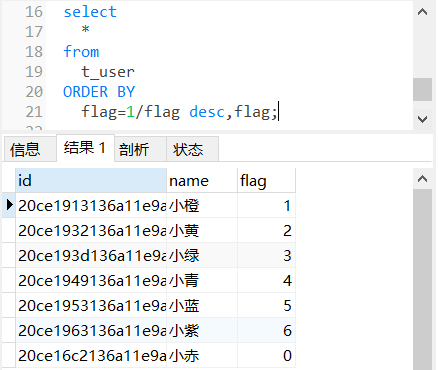Place cursor on the ORDER BY line
The width and height of the screenshot is (438, 370).
tap(99, 92)
